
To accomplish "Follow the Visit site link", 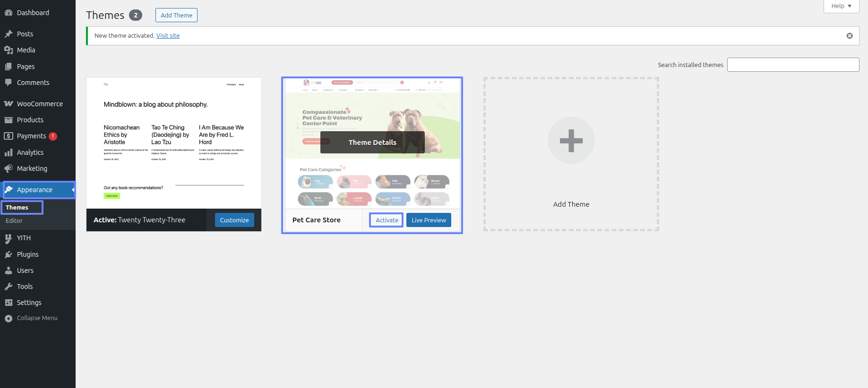I will [x=168, y=36].
